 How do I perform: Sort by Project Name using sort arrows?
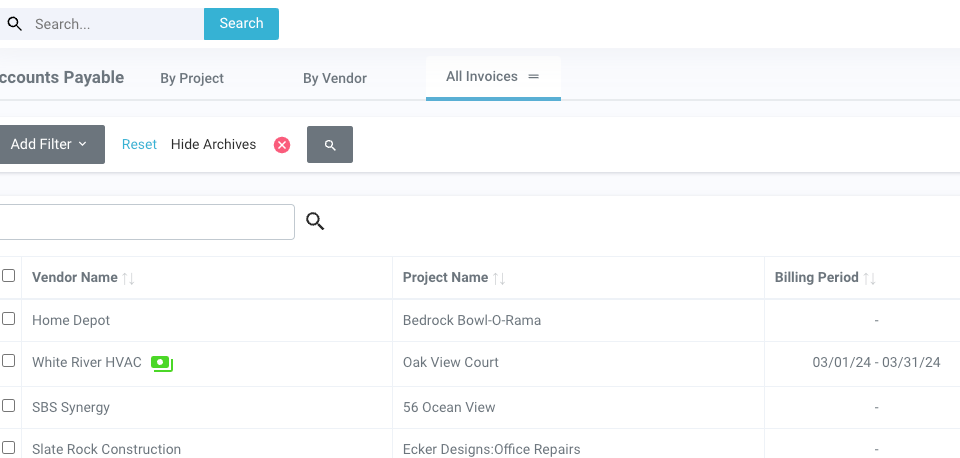coord(499,278)
